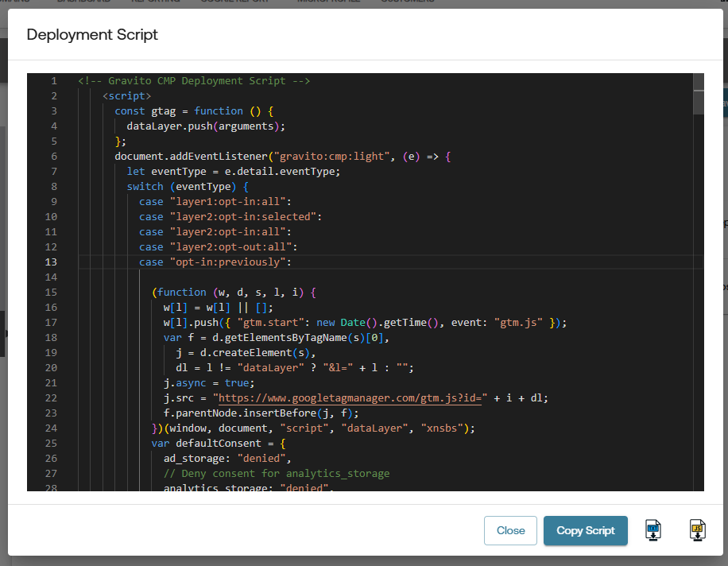Click the w[l] = w[l] || [] line
Viewport: 728px width, 566px height.
coord(219,308)
